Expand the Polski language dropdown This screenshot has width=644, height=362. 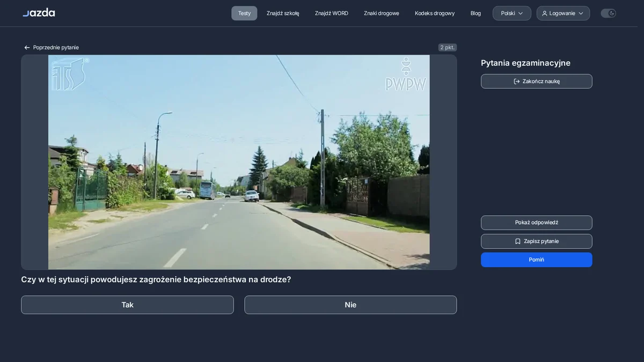(x=512, y=13)
